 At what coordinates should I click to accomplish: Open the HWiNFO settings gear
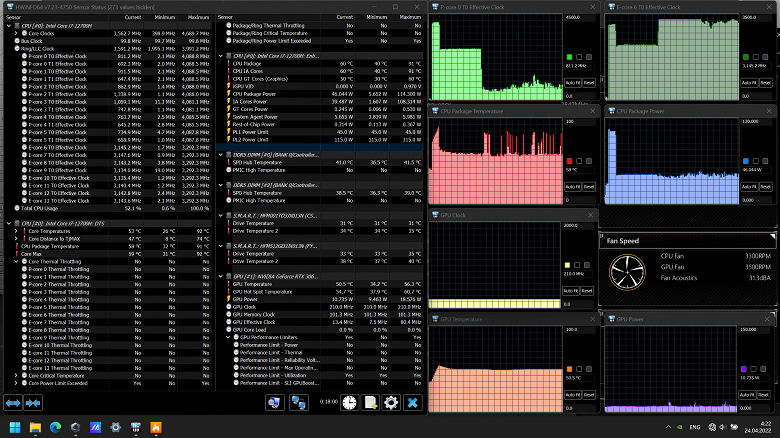(x=391, y=402)
